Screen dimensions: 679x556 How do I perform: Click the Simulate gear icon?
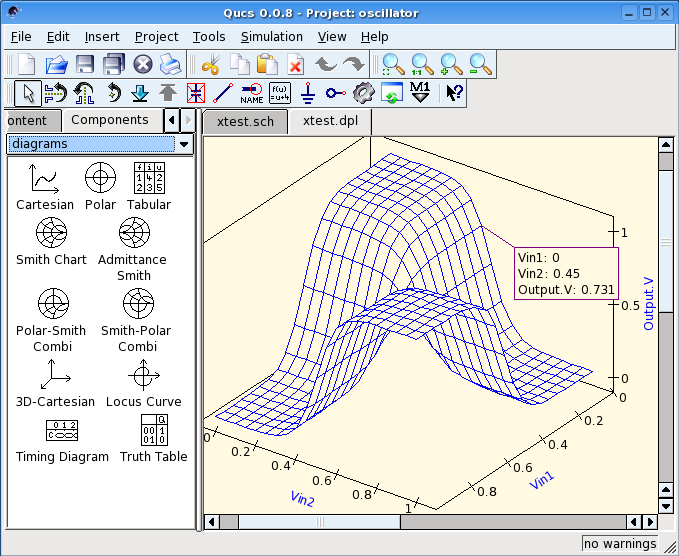tap(364, 93)
